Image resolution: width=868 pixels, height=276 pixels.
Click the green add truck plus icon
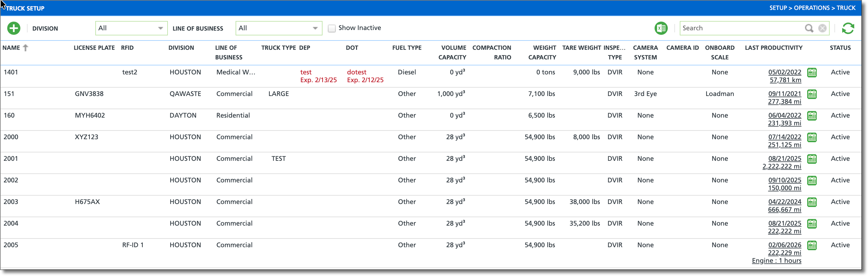[14, 28]
